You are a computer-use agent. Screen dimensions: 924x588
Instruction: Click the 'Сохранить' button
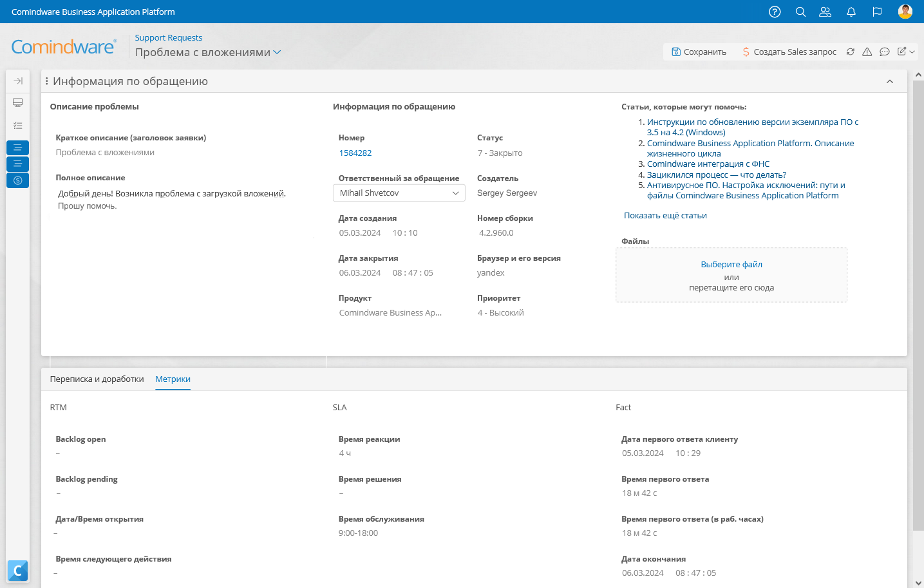coord(699,52)
